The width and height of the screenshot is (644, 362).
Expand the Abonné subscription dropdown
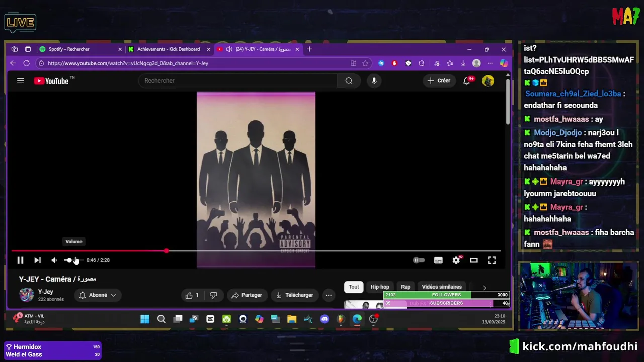(x=98, y=295)
